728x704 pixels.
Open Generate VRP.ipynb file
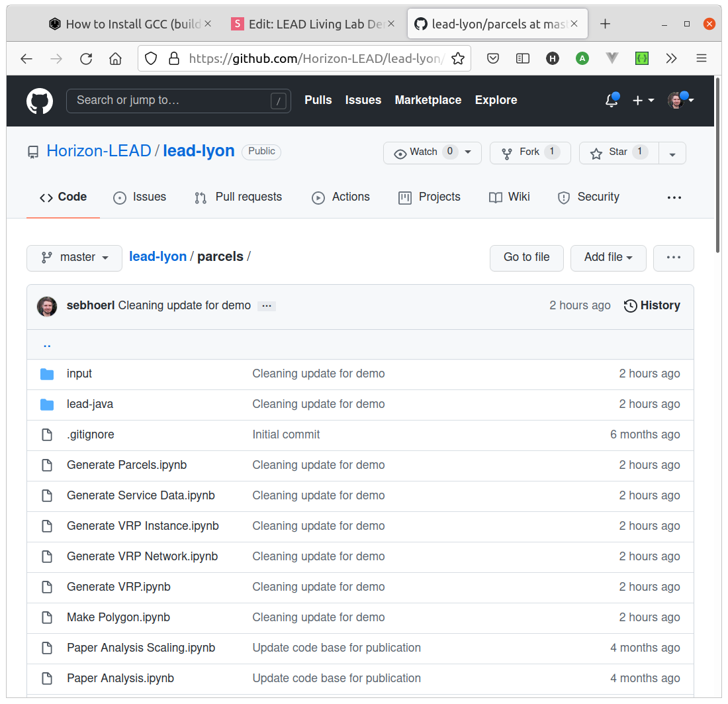coord(118,587)
